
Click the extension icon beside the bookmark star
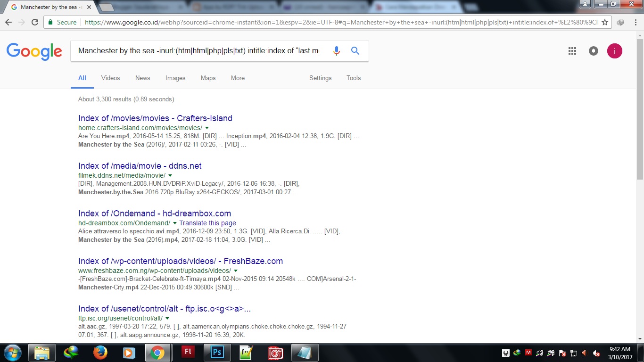(x=620, y=22)
